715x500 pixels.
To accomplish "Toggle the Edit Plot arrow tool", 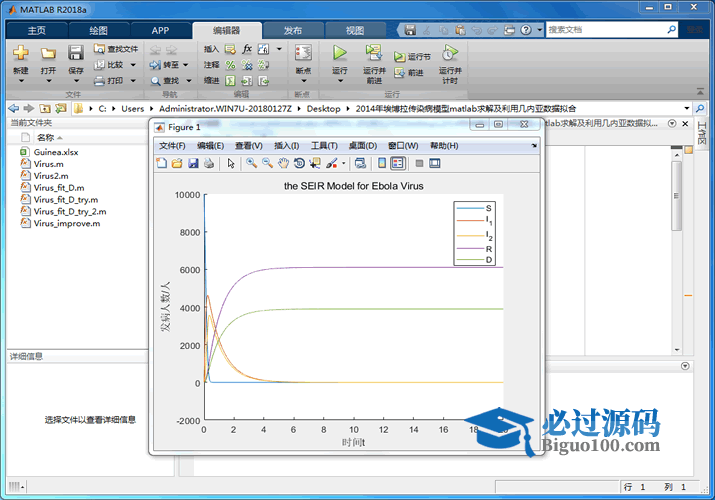I will coord(230,163).
